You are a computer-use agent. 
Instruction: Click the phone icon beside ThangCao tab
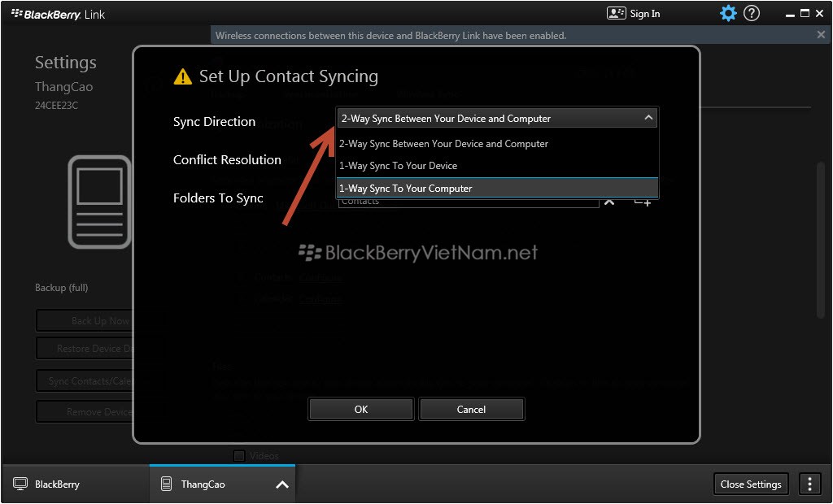tap(166, 484)
